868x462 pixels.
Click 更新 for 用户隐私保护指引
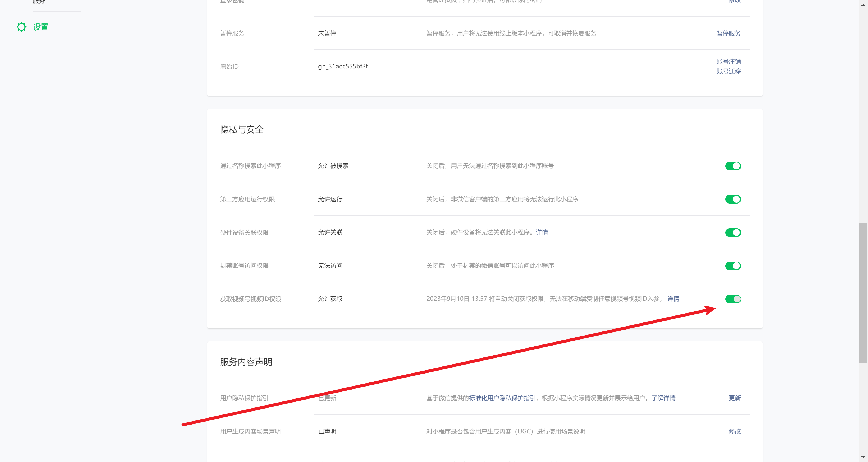click(x=734, y=398)
